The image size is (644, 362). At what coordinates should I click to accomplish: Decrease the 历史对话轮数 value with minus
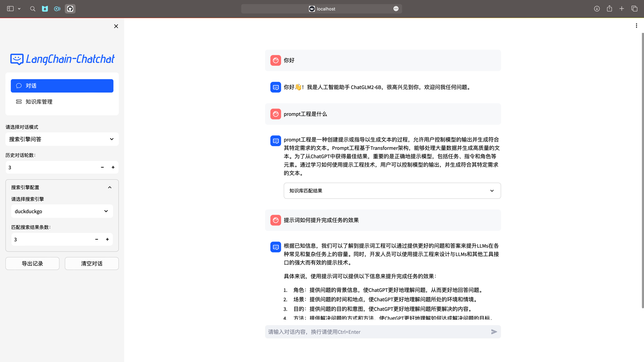pyautogui.click(x=102, y=167)
